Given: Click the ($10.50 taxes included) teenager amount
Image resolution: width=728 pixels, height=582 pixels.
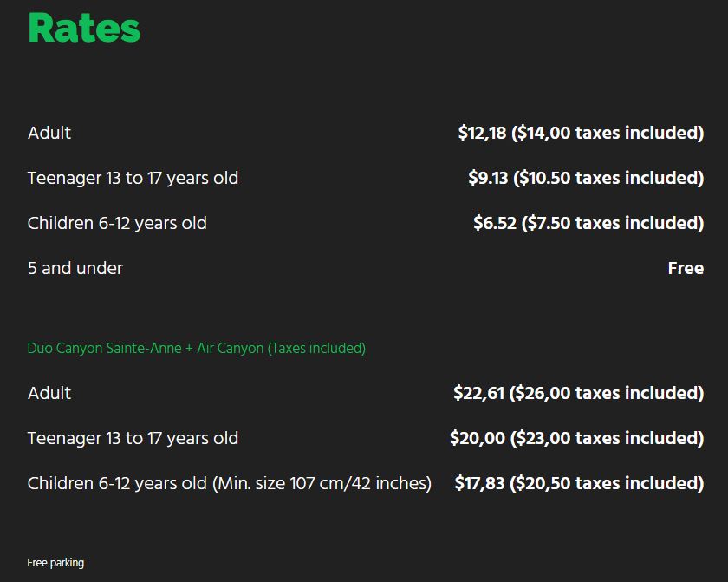Looking at the screenshot, I should [x=608, y=178].
